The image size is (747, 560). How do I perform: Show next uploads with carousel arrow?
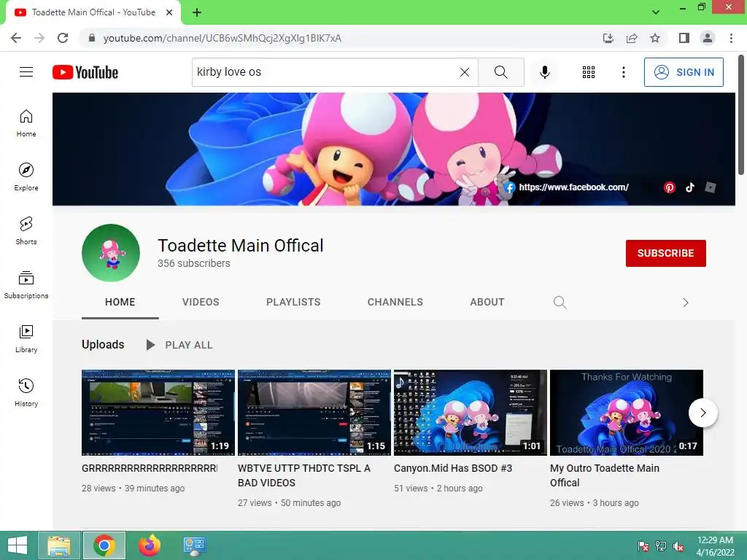tap(703, 413)
